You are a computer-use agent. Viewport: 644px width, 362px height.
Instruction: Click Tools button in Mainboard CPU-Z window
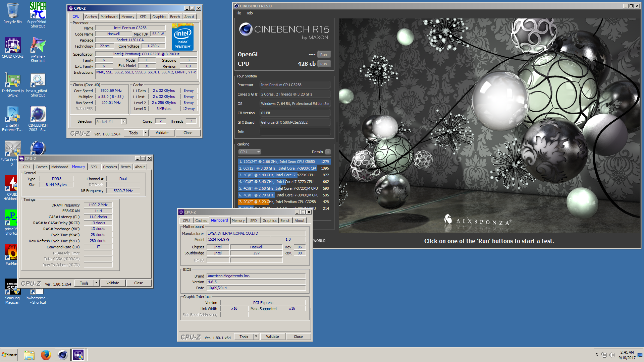point(244,337)
